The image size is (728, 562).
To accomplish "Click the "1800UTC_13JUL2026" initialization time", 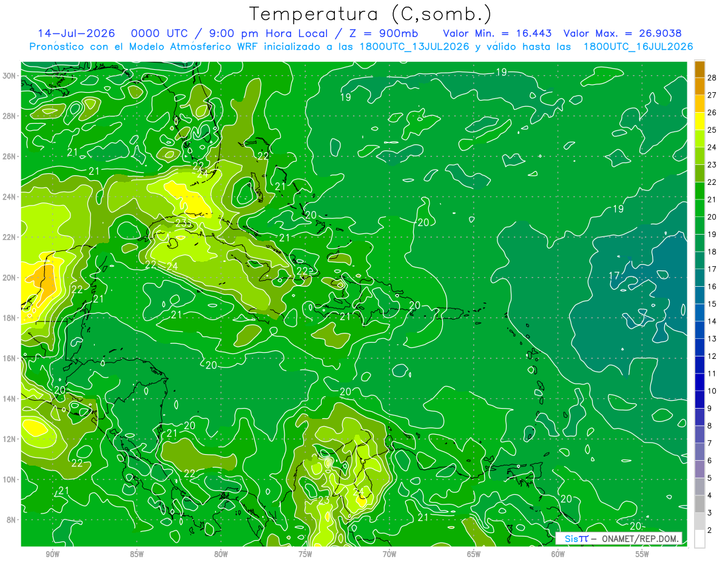I will [x=414, y=47].
